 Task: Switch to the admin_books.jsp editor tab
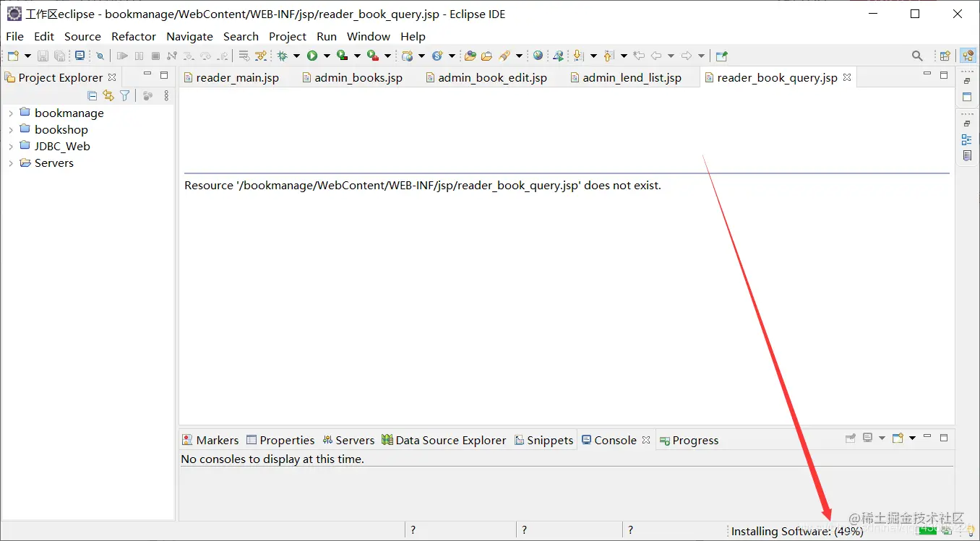(352, 77)
